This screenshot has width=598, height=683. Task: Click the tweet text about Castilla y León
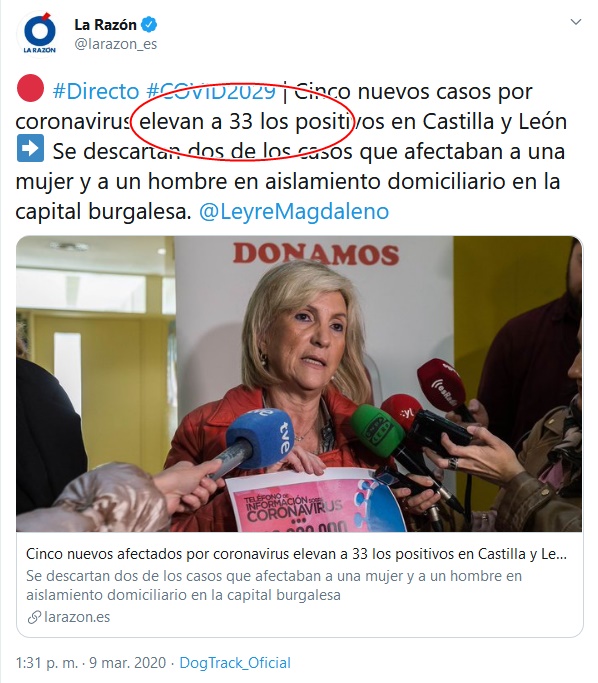coord(291,152)
